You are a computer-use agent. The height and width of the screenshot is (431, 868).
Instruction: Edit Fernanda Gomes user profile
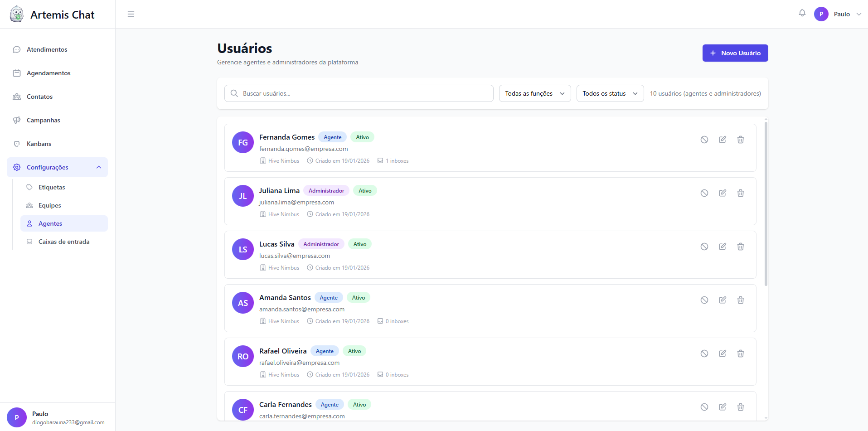tap(722, 140)
